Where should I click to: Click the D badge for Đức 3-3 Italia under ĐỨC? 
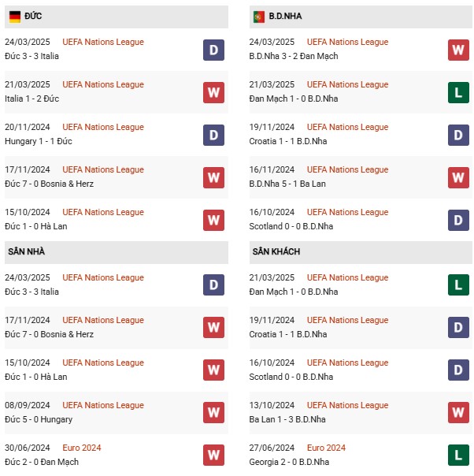pyautogui.click(x=213, y=50)
